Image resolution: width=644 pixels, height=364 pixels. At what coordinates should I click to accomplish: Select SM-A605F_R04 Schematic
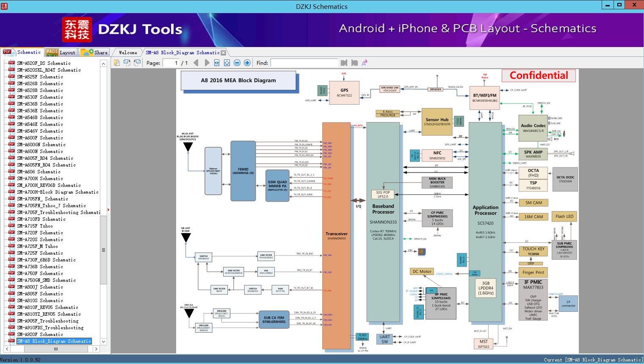[45, 158]
